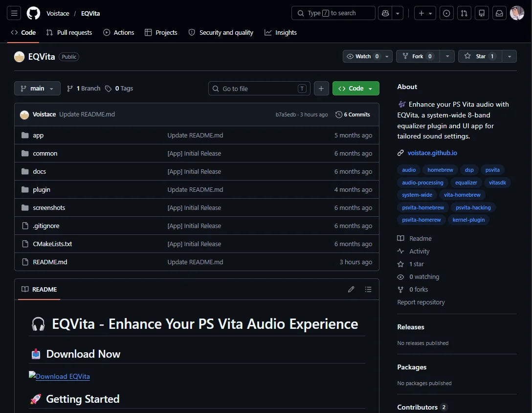This screenshot has height=413, width=532.
Task: Open the Issues icon in header
Action: (446, 13)
